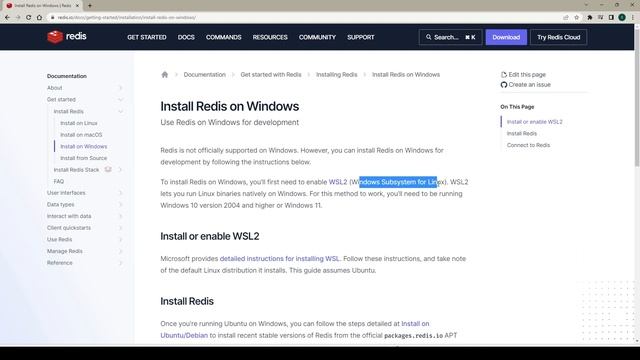Open a new browser tab
The height and width of the screenshot is (360, 640).
[90, 6]
